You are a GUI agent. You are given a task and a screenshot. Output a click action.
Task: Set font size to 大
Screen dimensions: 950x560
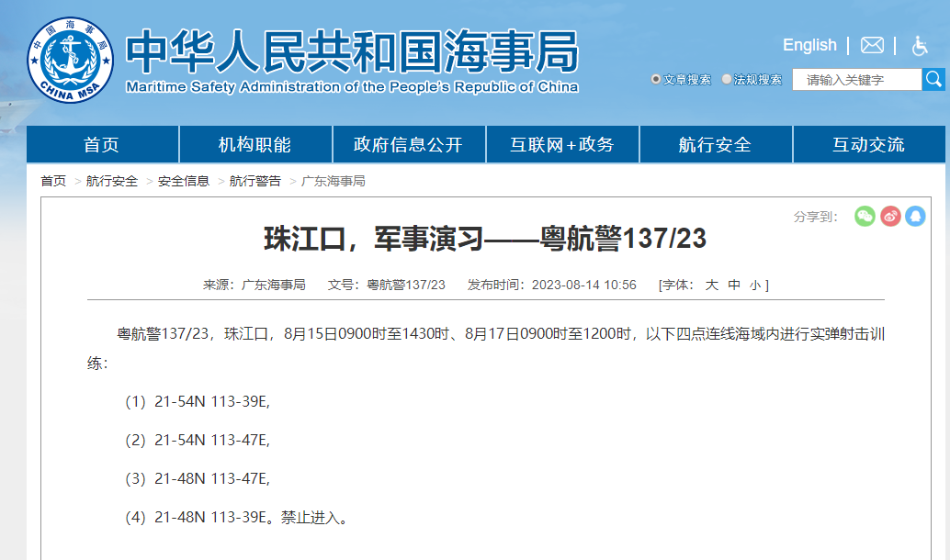[x=712, y=285]
